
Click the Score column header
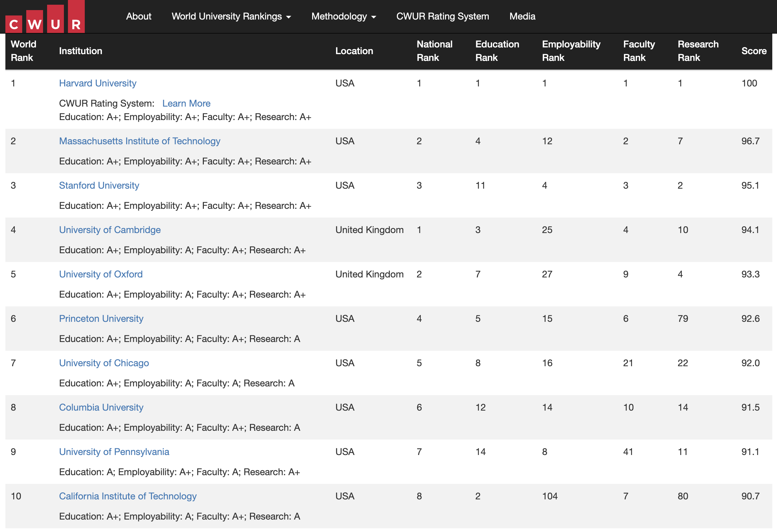[754, 51]
